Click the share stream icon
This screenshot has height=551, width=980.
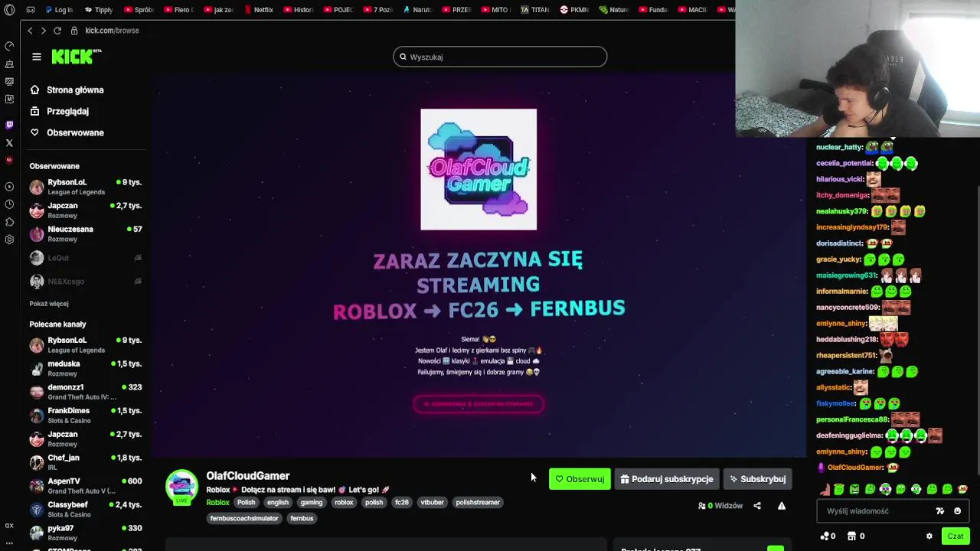point(757,506)
